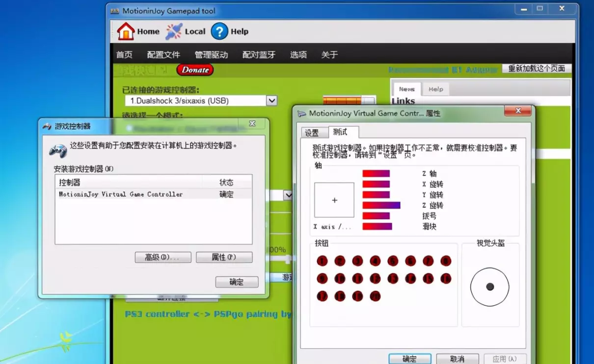Select MotioninJoy Virtual Game Controller row
594x364 pixels.
153,194
